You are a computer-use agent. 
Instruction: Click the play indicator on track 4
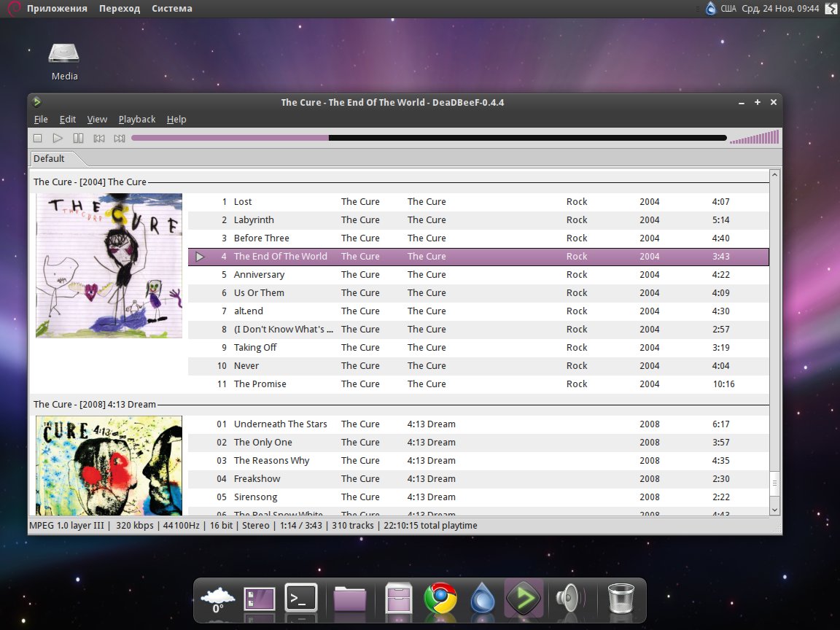(x=200, y=257)
